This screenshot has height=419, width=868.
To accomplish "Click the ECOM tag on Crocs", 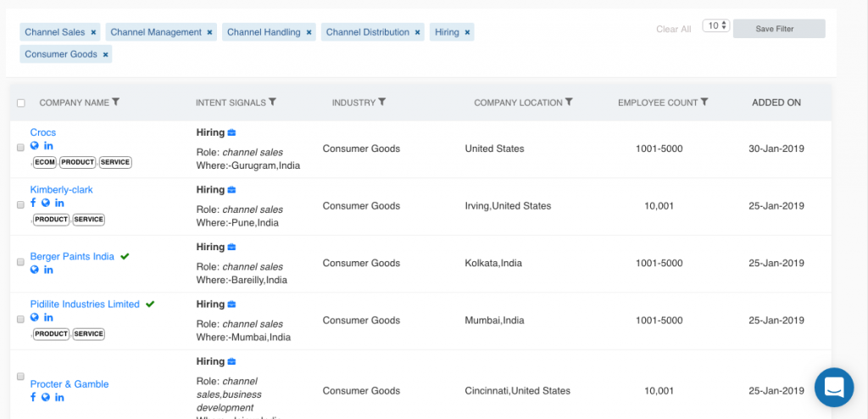I will tap(44, 162).
